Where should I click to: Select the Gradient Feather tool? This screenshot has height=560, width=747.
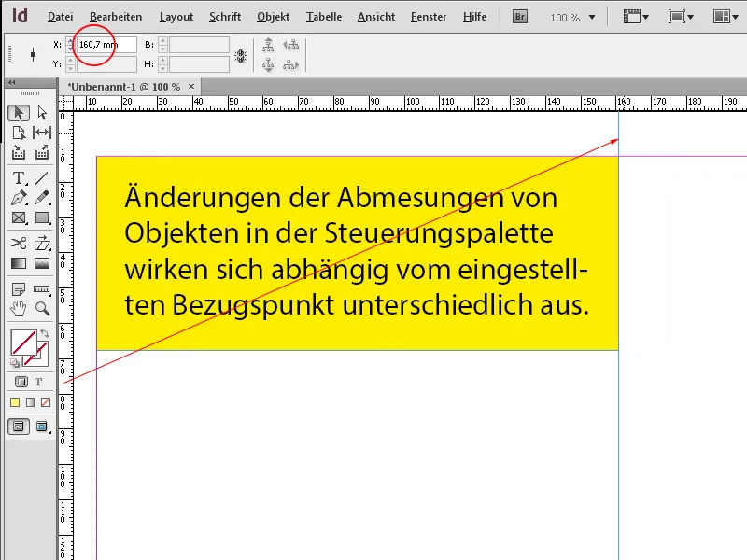click(x=42, y=263)
